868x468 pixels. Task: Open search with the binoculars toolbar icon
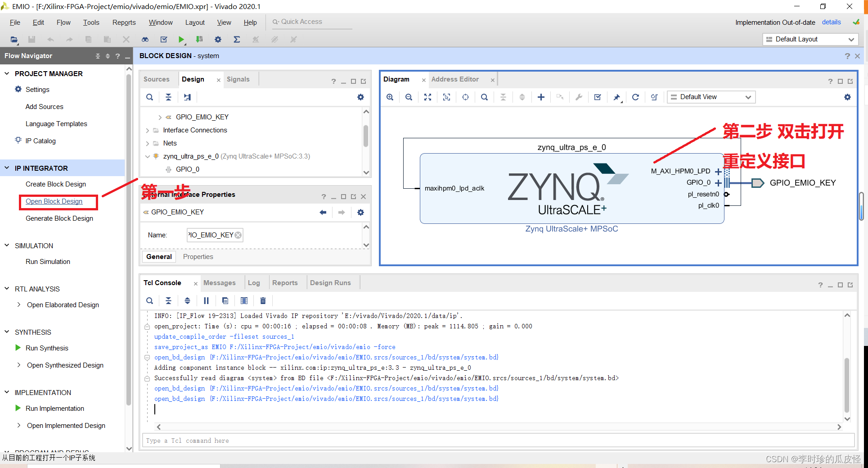[145, 39]
